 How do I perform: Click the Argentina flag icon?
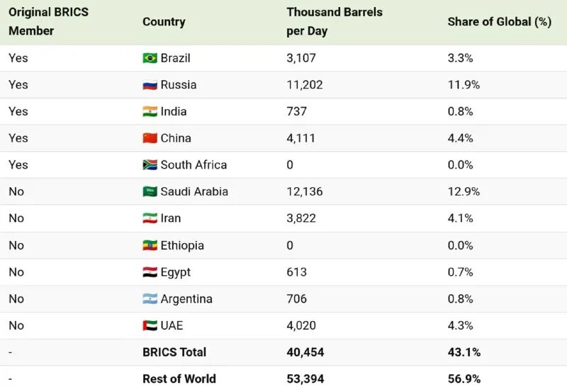click(x=150, y=299)
